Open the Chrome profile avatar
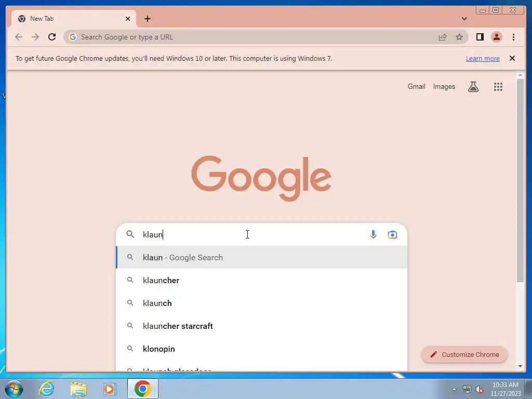The width and height of the screenshot is (532, 399). click(496, 37)
